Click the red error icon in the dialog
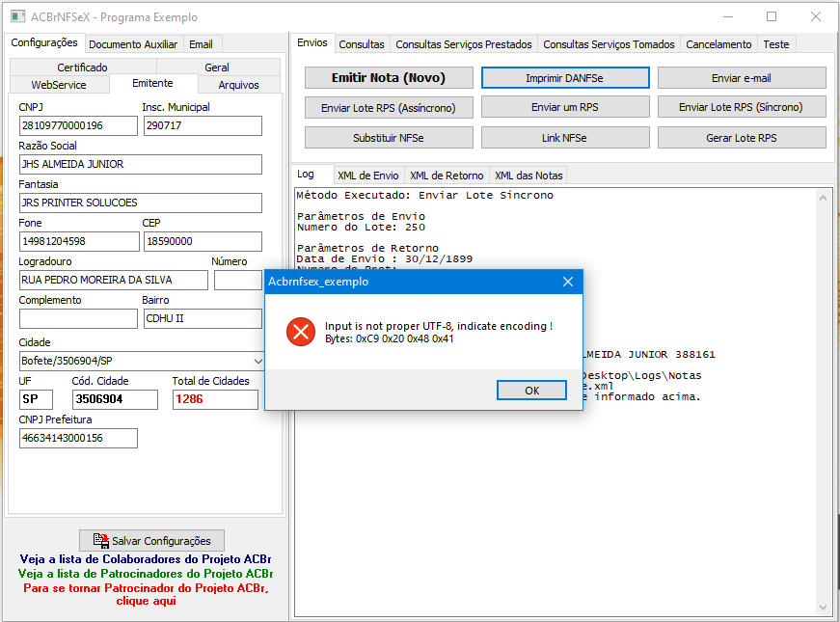The height and width of the screenshot is (622, 840). point(301,332)
